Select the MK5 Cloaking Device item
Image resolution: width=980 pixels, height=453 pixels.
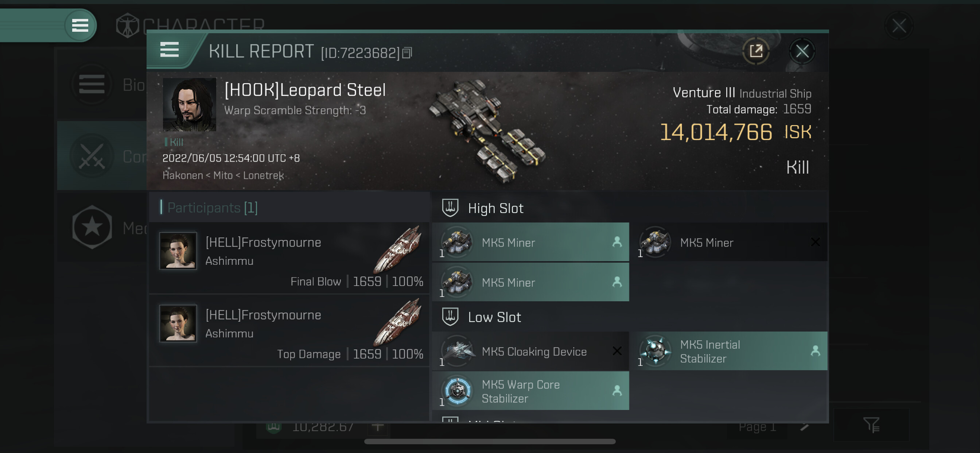[534, 351]
